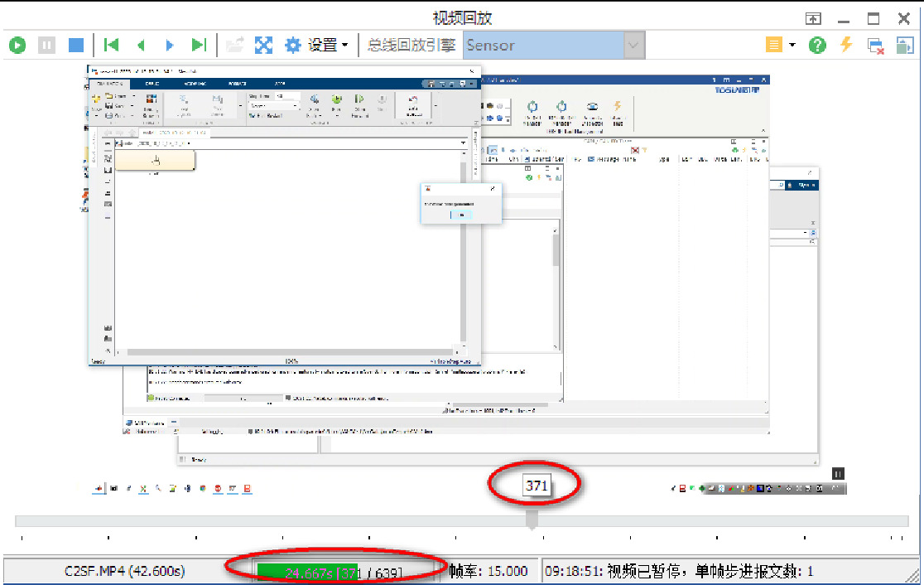This screenshot has height=585, width=924.
Task: Open the Sensor selection dropdown
Action: click(632, 45)
